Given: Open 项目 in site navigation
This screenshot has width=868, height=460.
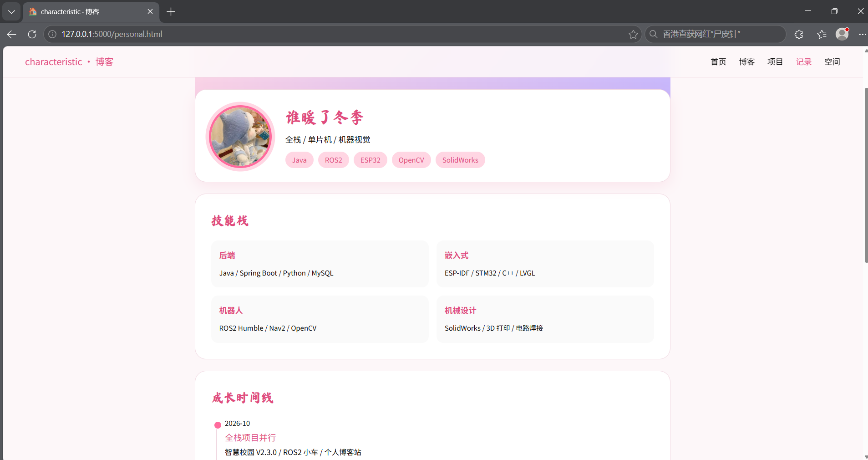Looking at the screenshot, I should click(775, 62).
